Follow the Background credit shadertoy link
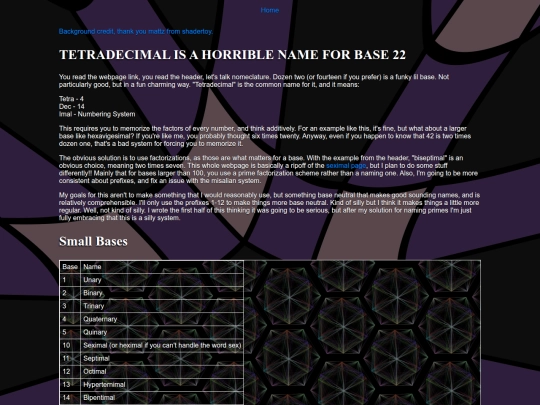This screenshot has height=405, width=540. click(x=136, y=31)
